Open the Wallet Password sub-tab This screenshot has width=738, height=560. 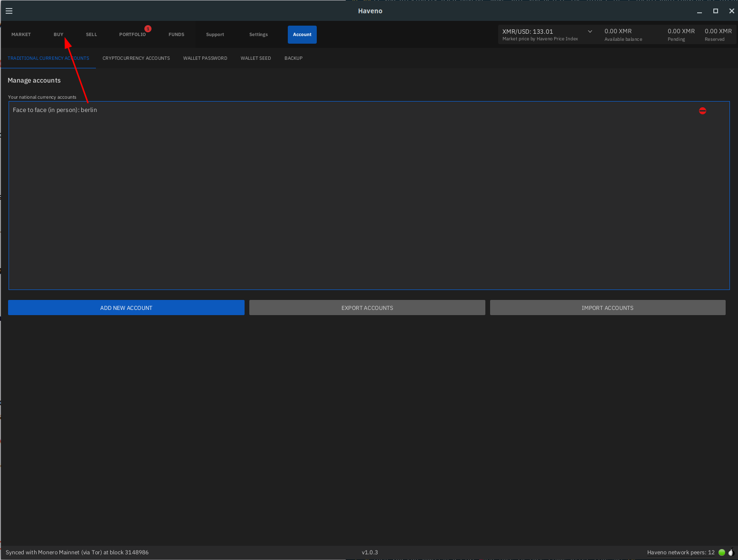click(x=205, y=58)
